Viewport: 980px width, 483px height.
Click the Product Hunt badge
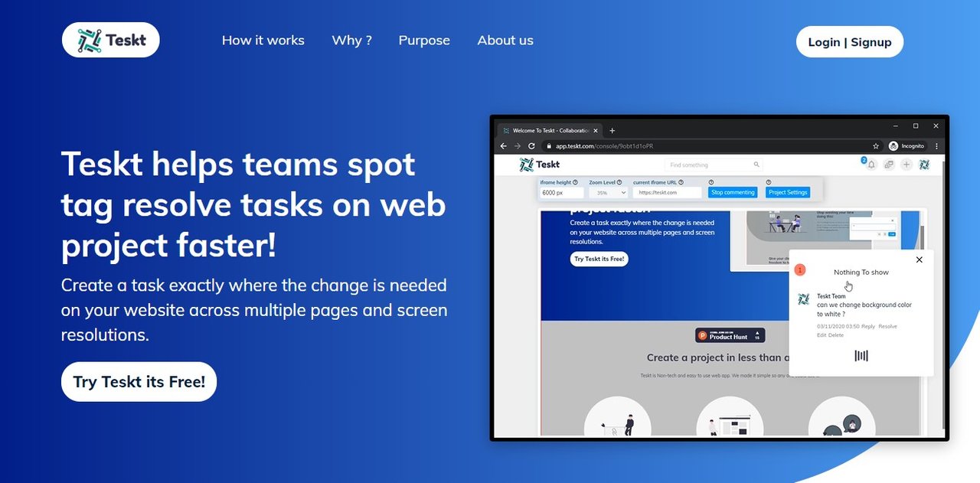pyautogui.click(x=730, y=335)
